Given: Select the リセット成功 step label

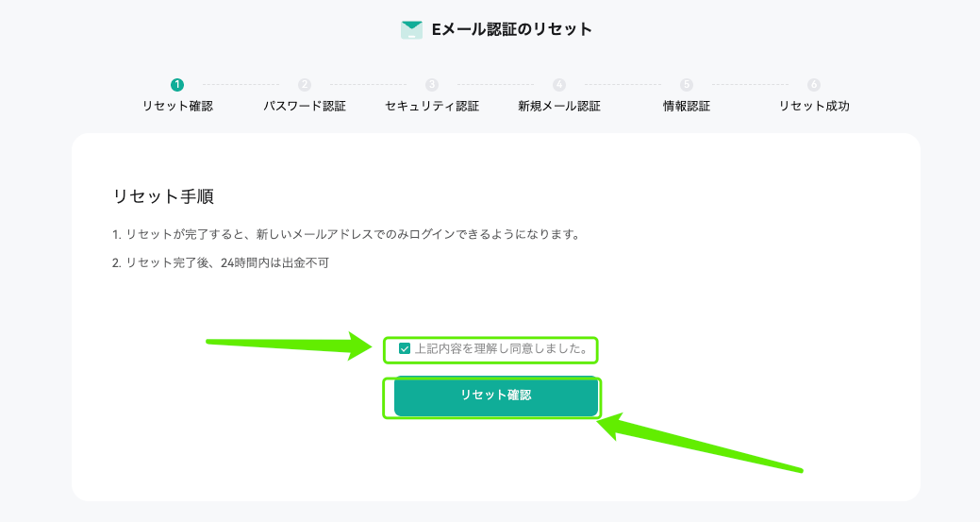Looking at the screenshot, I should pyautogui.click(x=814, y=107).
